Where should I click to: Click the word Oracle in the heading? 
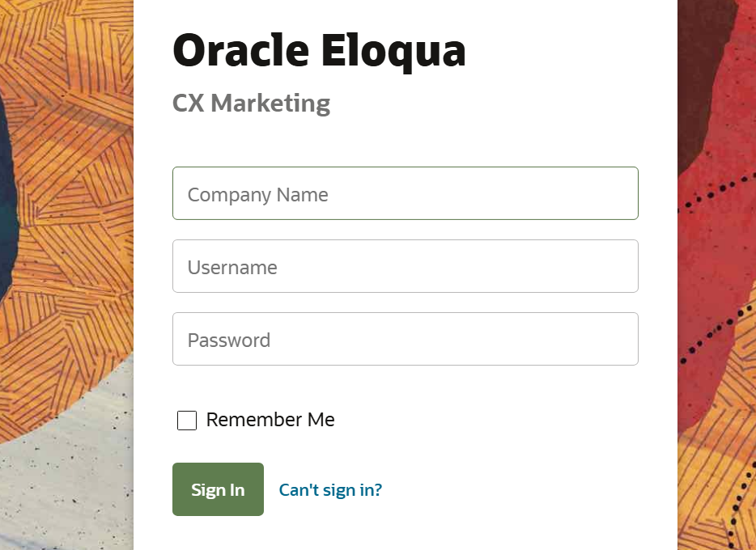point(240,50)
